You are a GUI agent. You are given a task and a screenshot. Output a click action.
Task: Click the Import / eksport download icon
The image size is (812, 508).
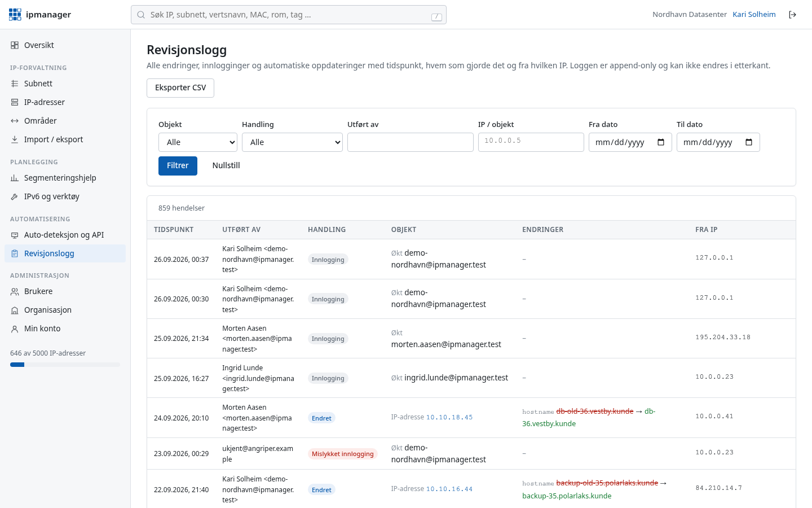(x=15, y=139)
